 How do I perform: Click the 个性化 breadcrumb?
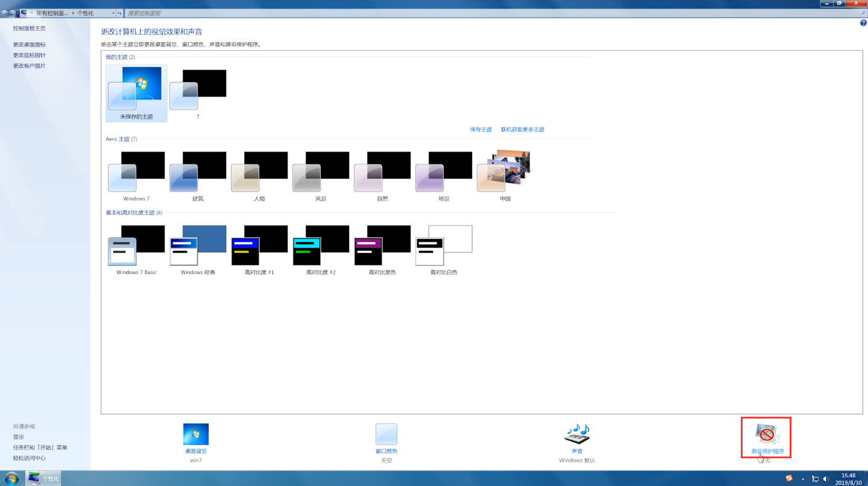85,13
